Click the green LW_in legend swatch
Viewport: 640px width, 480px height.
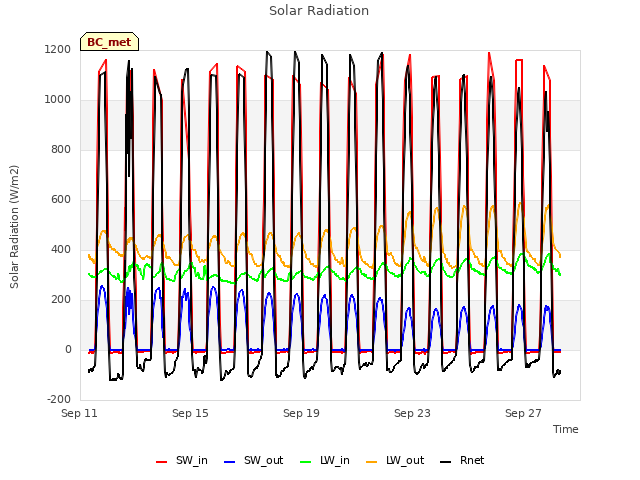click(x=306, y=462)
